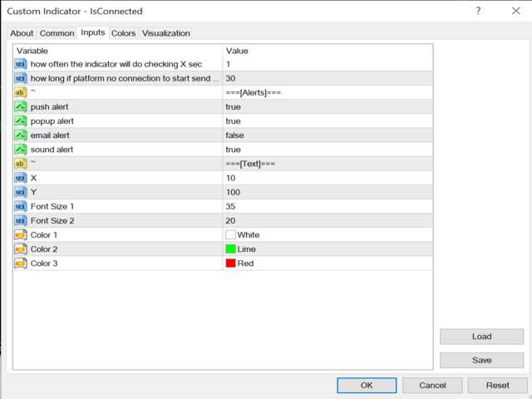Click string icon on the ===[Alerts]=== row

(x=20, y=92)
